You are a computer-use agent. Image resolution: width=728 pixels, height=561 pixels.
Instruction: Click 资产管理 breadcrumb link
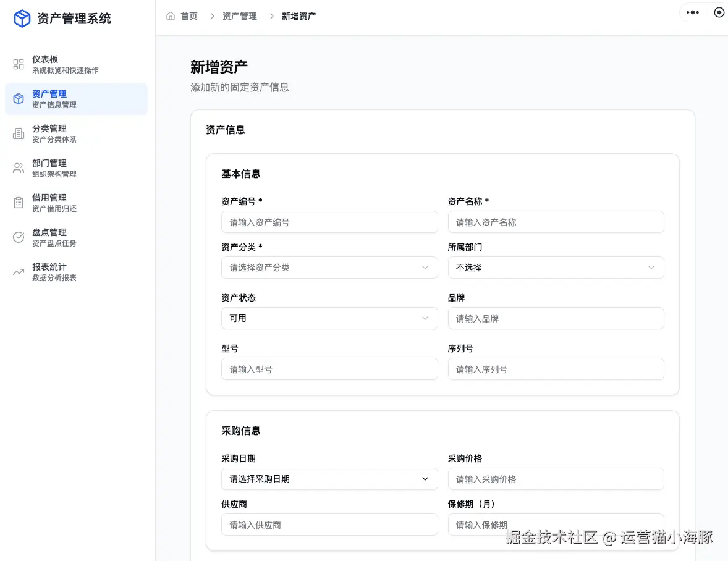[240, 16]
